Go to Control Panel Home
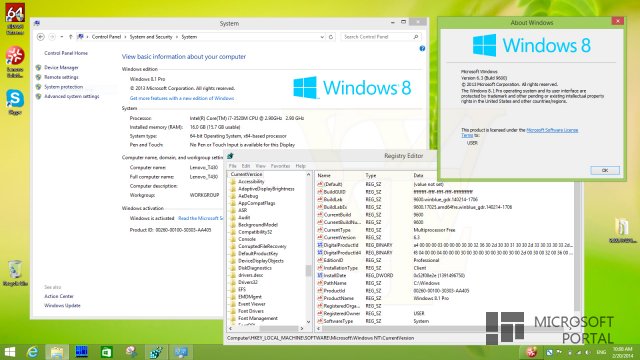The width and height of the screenshot is (640, 360). [x=66, y=53]
